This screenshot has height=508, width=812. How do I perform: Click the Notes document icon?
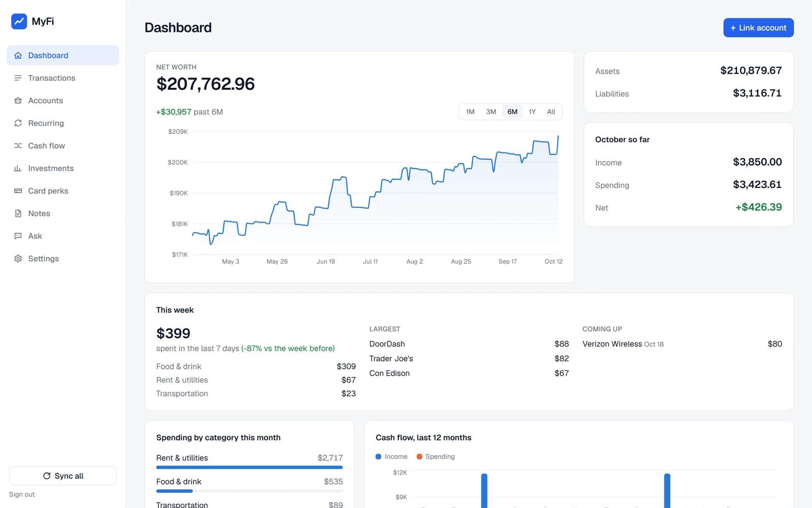tap(18, 213)
